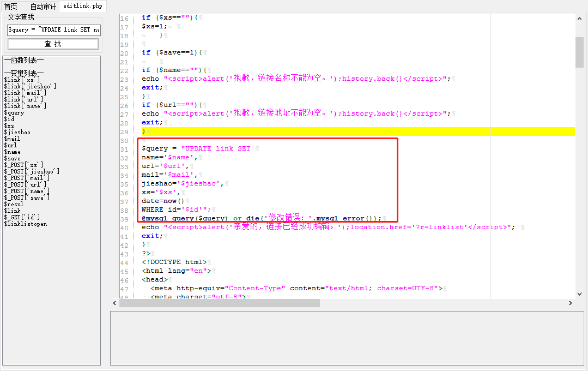Click the code editor's scroll down arrow
The width and height of the screenshot is (588, 371).
pyautogui.click(x=579, y=294)
